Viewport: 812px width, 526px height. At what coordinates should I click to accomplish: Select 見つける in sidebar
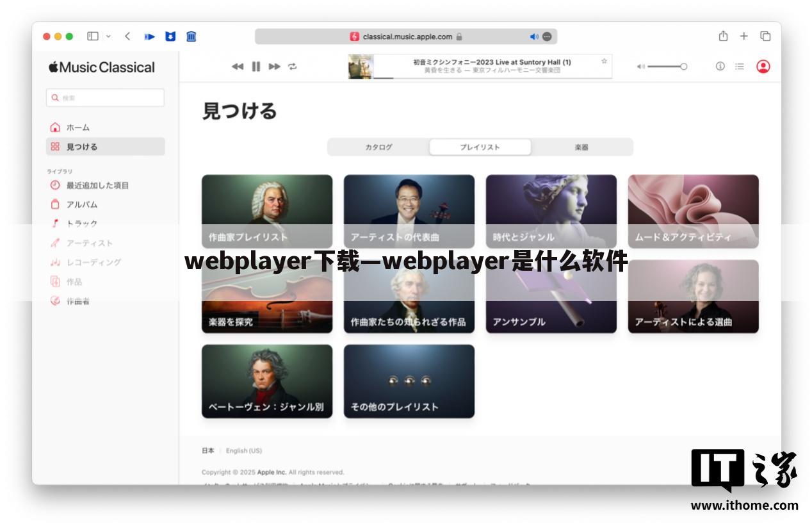(x=105, y=147)
